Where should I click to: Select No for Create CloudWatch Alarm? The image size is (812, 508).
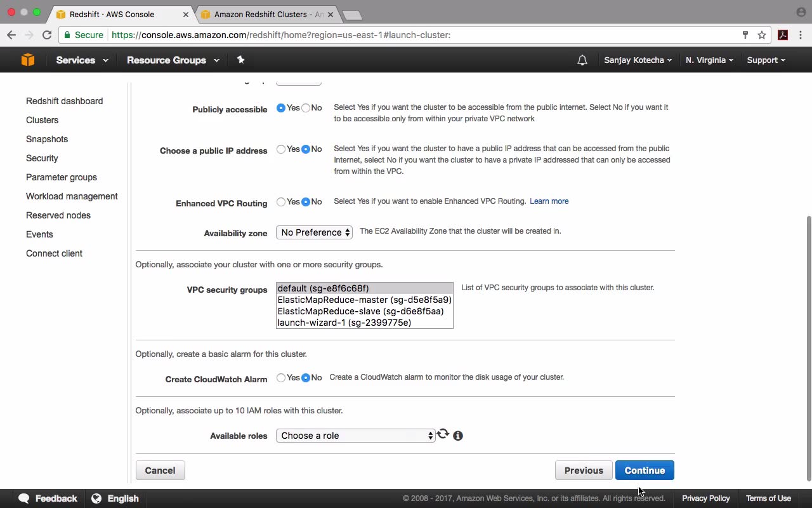click(x=306, y=378)
